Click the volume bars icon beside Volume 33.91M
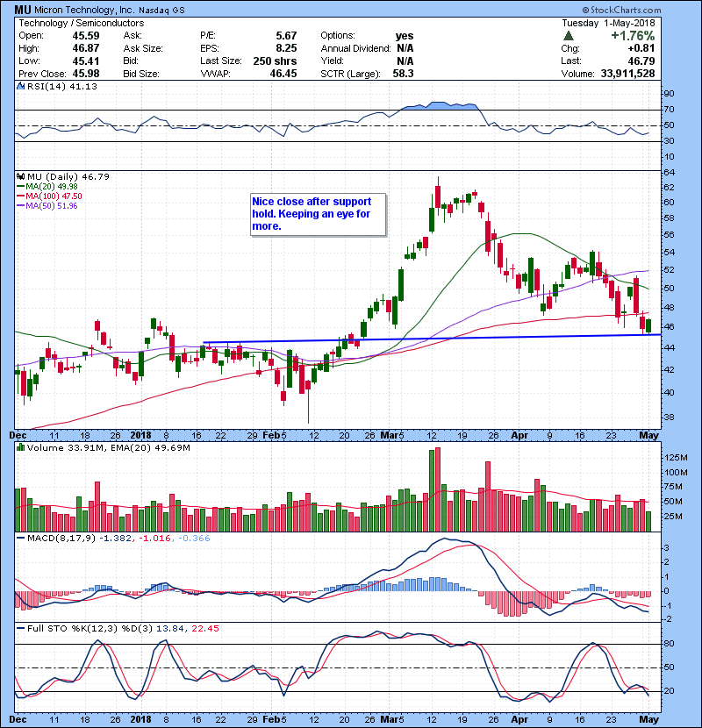 pos(20,447)
